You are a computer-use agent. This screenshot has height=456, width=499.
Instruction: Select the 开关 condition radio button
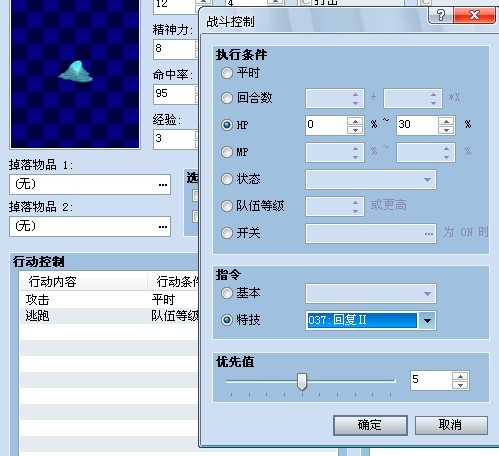[x=227, y=233]
